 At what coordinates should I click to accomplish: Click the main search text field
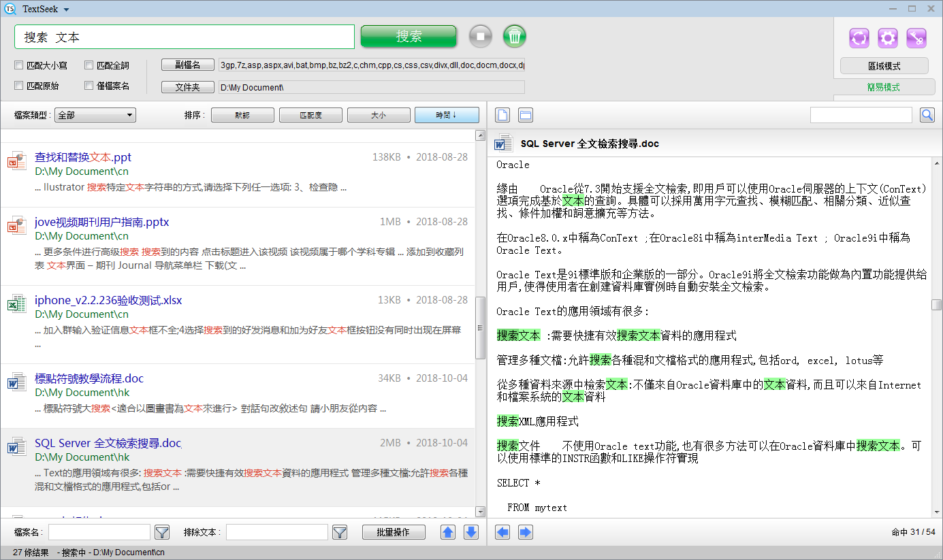185,37
